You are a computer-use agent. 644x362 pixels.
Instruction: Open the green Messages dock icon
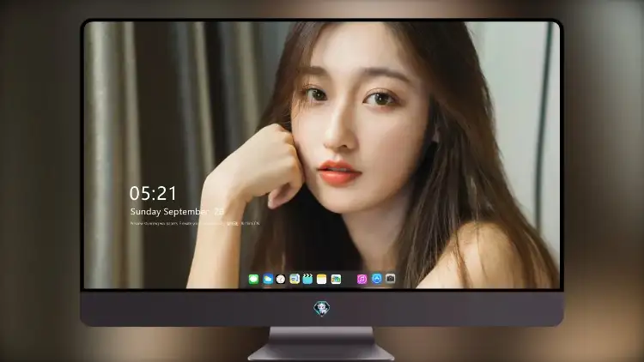pyautogui.click(x=253, y=279)
